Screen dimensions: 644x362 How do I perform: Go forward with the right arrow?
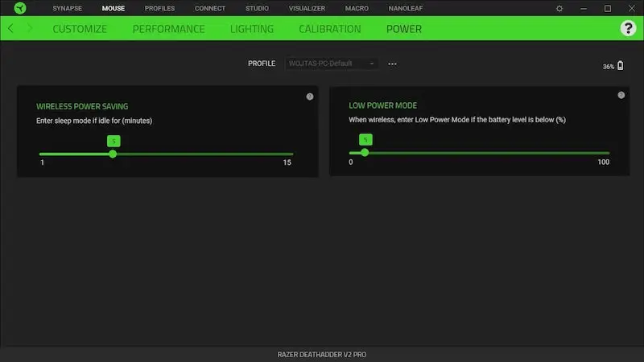[x=29, y=28]
